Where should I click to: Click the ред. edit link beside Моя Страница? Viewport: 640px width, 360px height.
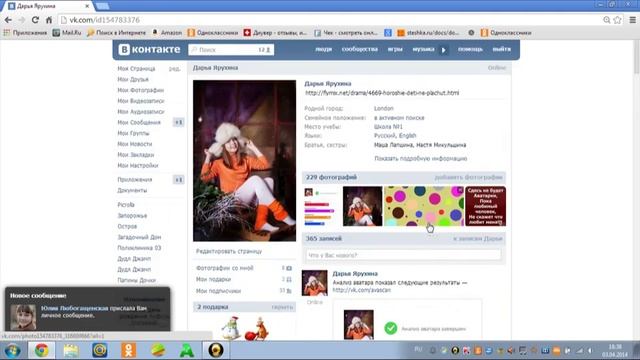coord(175,69)
